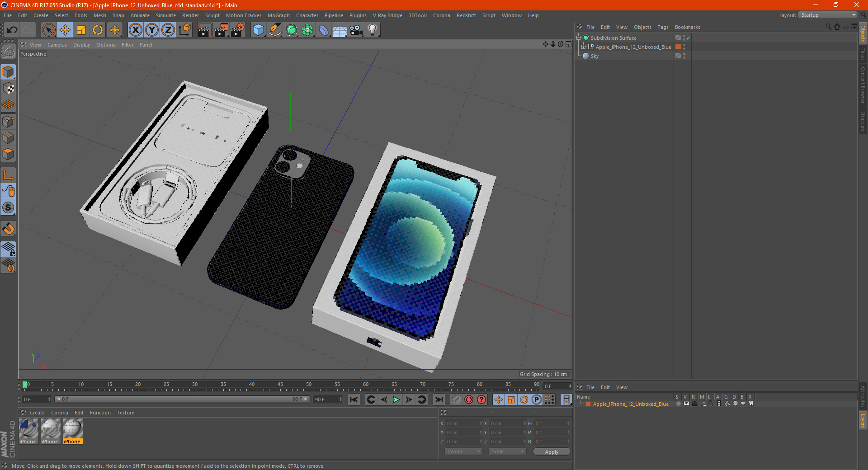Select the first iPhone material thumbnail
This screenshot has height=470, width=868.
click(x=28, y=431)
